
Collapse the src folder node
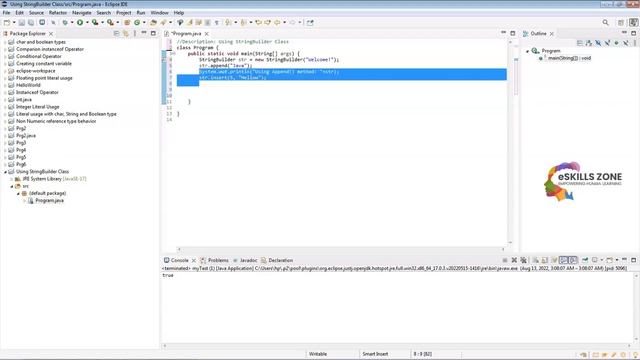tap(12, 186)
